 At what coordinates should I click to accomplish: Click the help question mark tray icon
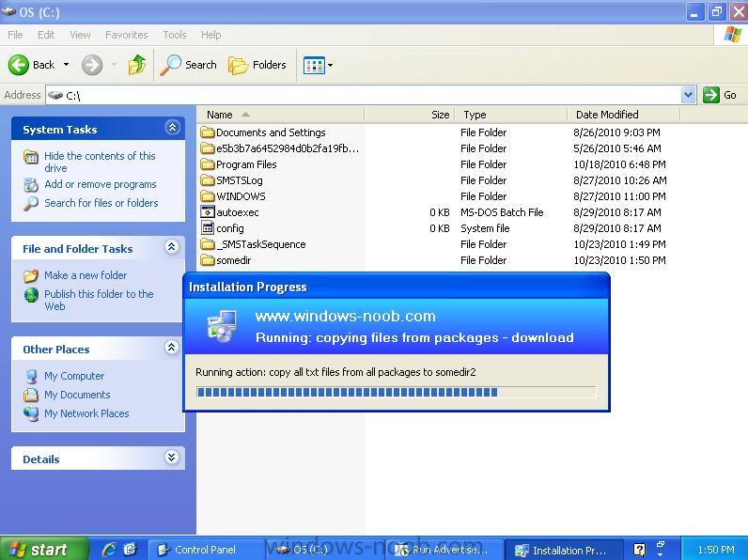(639, 550)
